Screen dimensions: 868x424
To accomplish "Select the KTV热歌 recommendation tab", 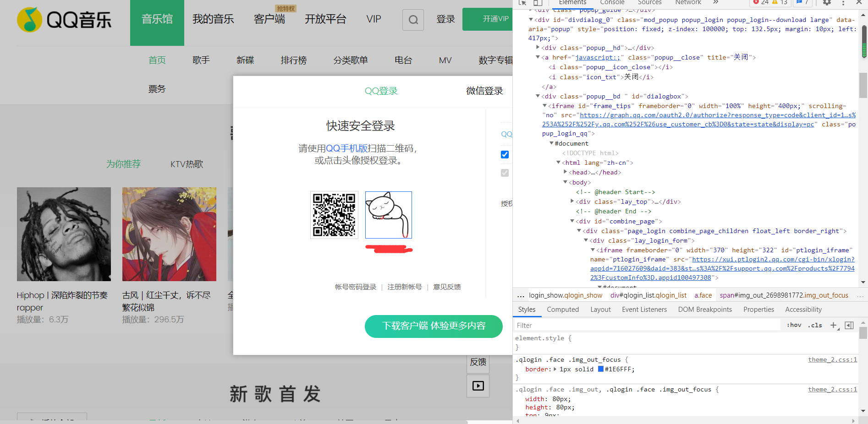I will tap(187, 164).
